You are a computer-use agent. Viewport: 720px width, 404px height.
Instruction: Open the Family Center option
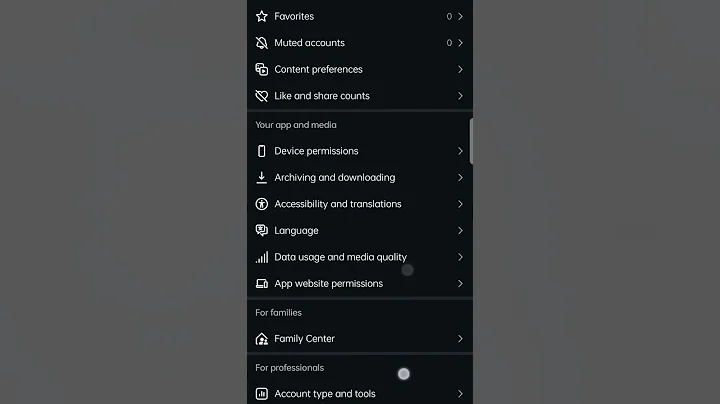click(304, 339)
